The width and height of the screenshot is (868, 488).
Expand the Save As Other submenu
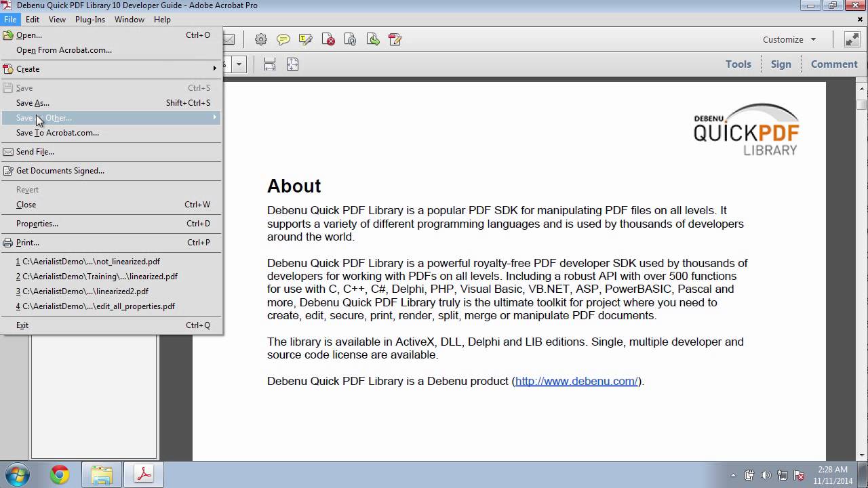coord(111,118)
